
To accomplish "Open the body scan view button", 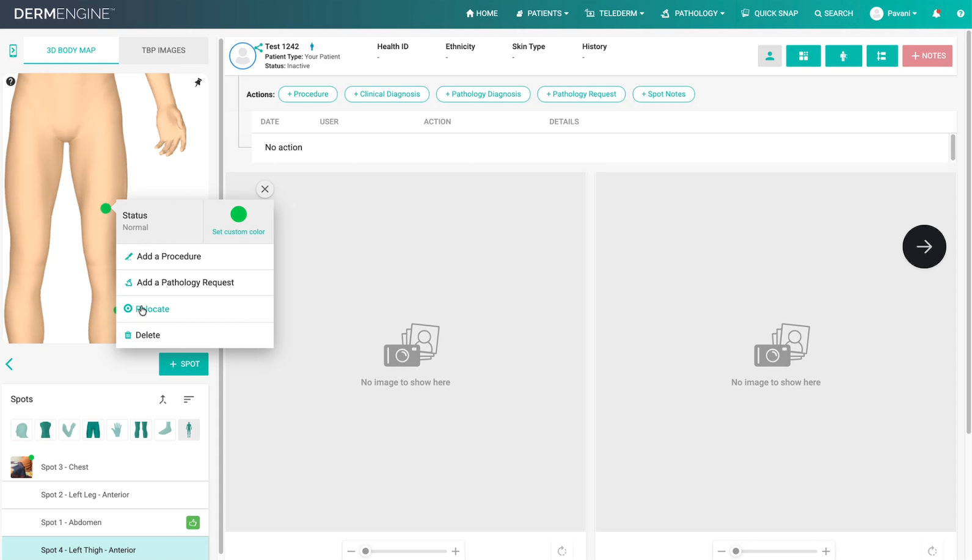I will click(x=843, y=56).
